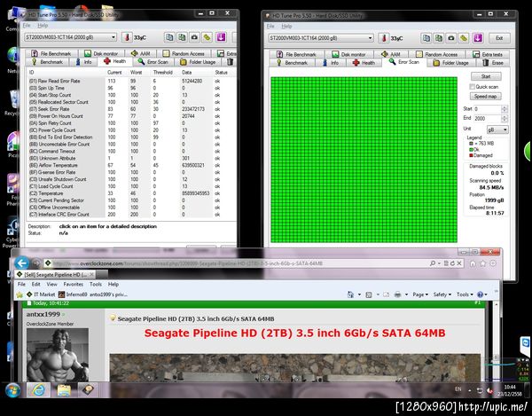Click purple save arrow icon in right HD Tune
532x416 pixels.
pyautogui.click(x=478, y=37)
